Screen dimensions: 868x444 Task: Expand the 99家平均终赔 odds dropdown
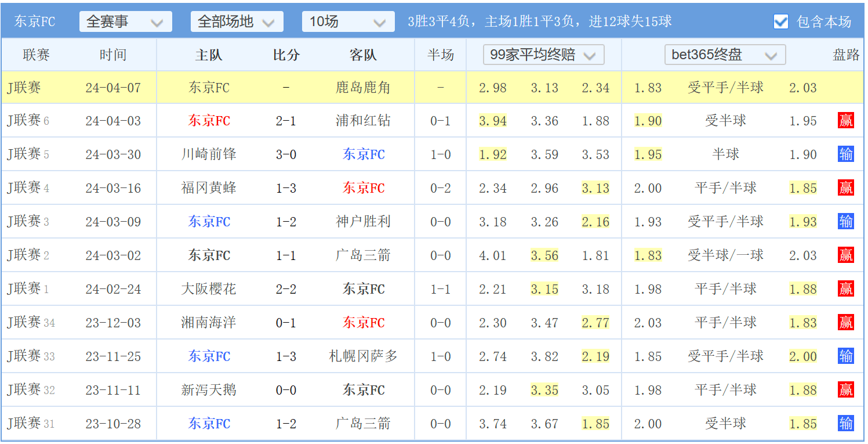[544, 55]
